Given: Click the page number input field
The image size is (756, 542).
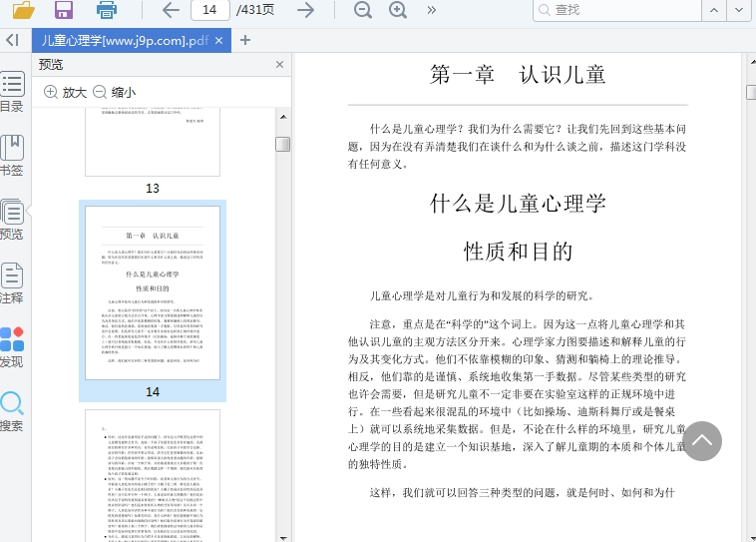Looking at the screenshot, I should 210,10.
